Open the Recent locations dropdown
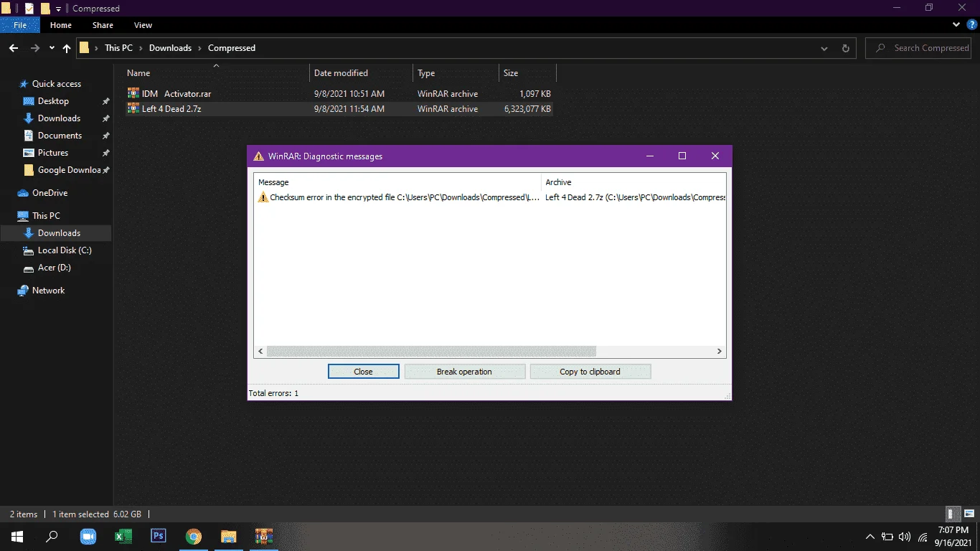This screenshot has width=980, height=551. pyautogui.click(x=52, y=48)
